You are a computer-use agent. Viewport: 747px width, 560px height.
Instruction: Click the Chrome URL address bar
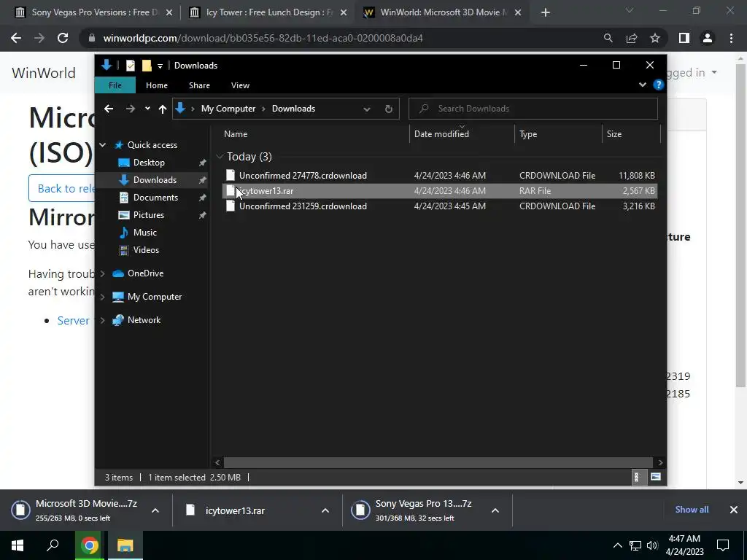pos(341,38)
